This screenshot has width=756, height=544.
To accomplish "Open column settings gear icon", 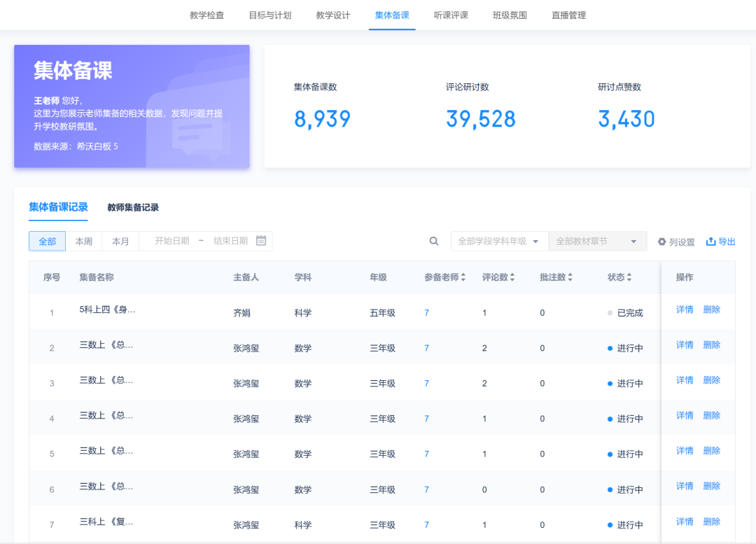I will click(x=662, y=242).
